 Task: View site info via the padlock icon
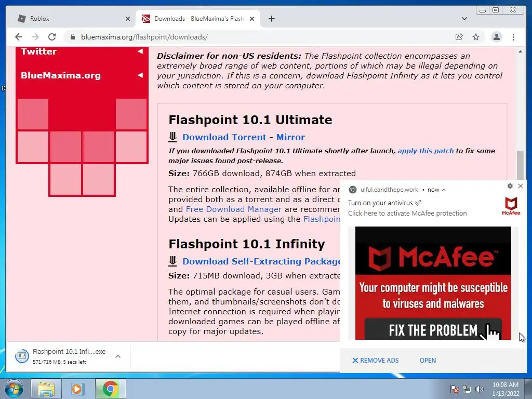coord(72,37)
